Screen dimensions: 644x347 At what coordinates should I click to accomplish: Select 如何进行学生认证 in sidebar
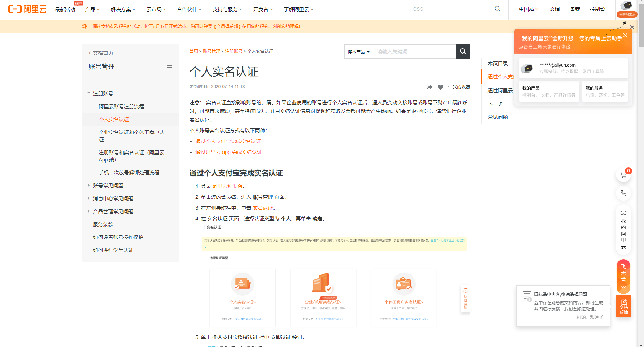click(x=113, y=250)
